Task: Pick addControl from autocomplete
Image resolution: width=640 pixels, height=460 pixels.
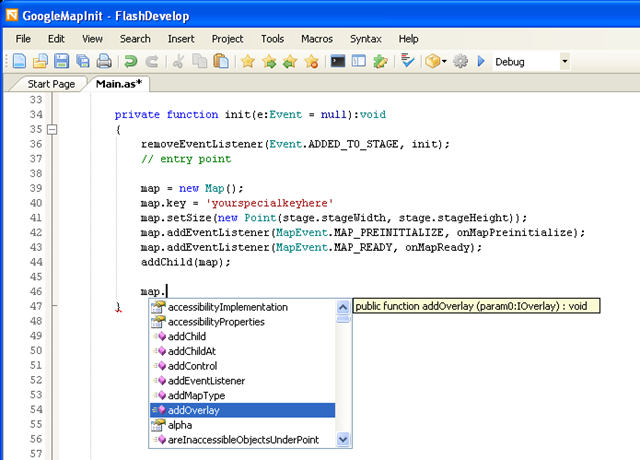Action: [242, 366]
